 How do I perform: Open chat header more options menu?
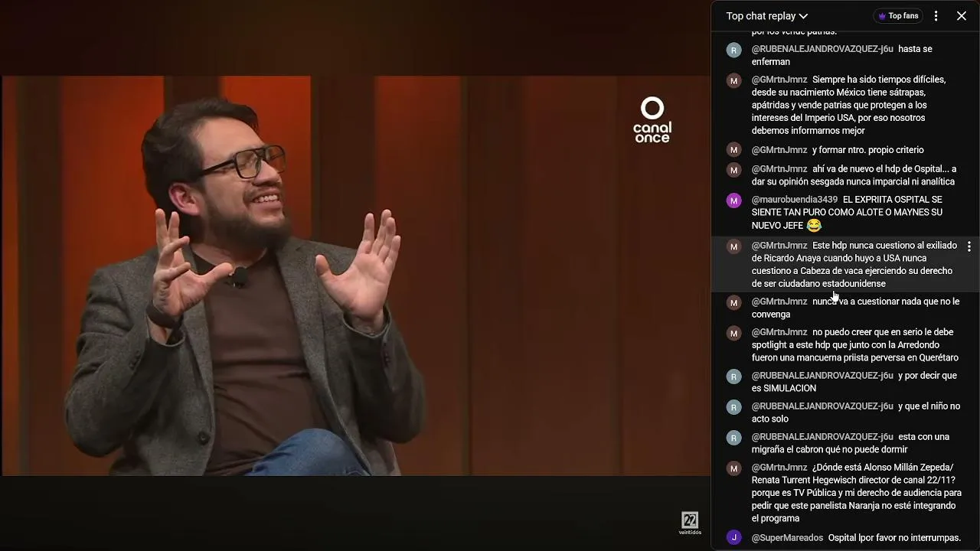tap(936, 16)
